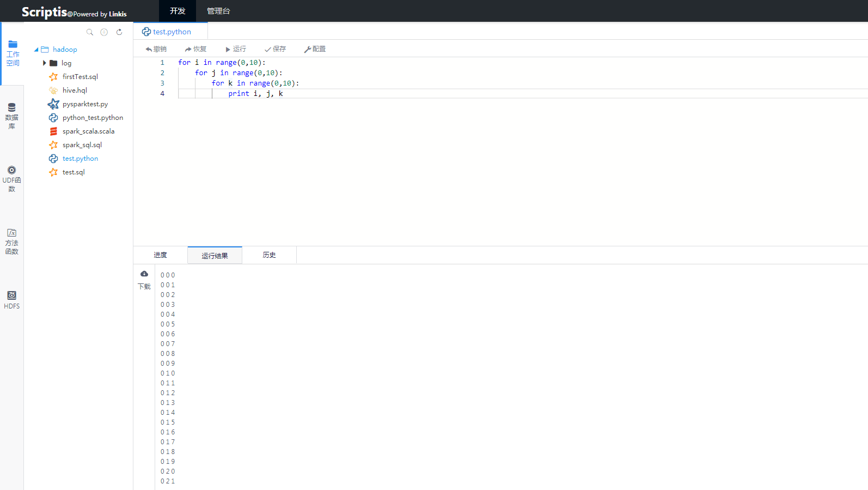Undo the last edit via toolbar
Image resolution: width=868 pixels, height=490 pixels.
(x=156, y=49)
